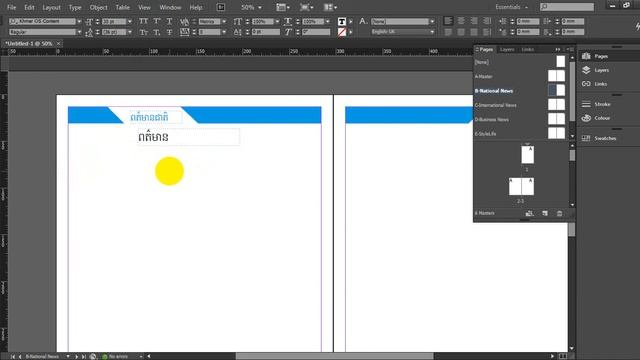Open the Type menu
Viewport: 640px width, 360px height.
click(x=75, y=7)
